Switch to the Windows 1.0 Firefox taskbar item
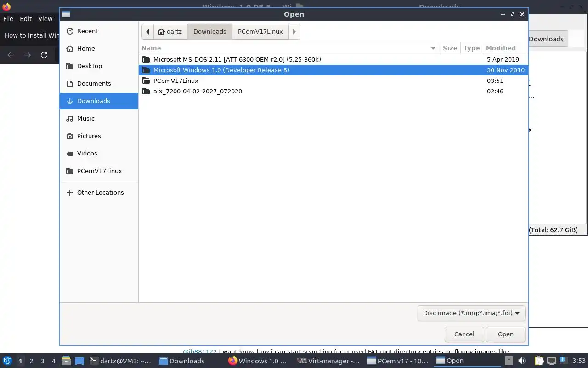This screenshot has width=588, height=368. tap(258, 361)
